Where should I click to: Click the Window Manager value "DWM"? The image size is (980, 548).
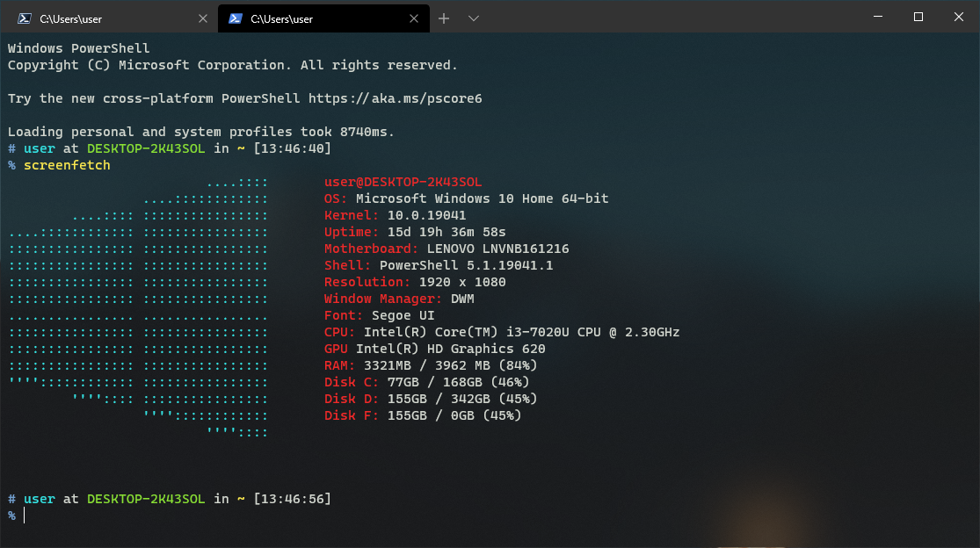(462, 299)
